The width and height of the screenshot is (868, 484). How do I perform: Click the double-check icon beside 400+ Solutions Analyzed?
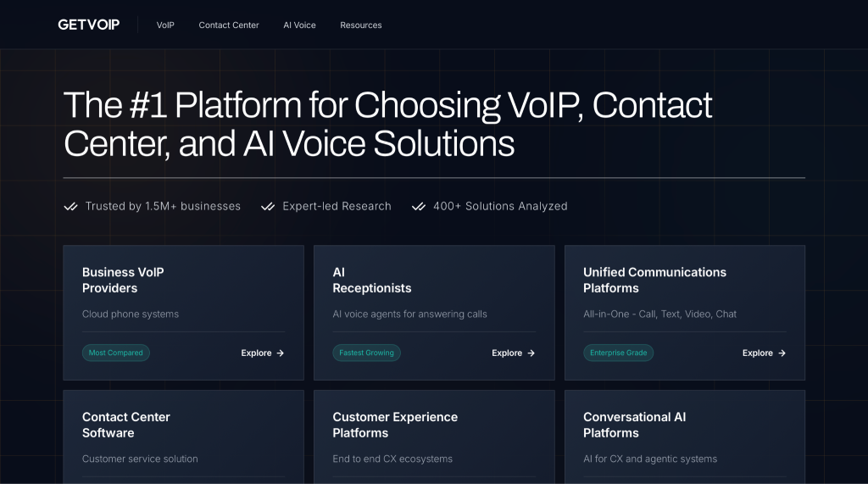click(x=419, y=207)
